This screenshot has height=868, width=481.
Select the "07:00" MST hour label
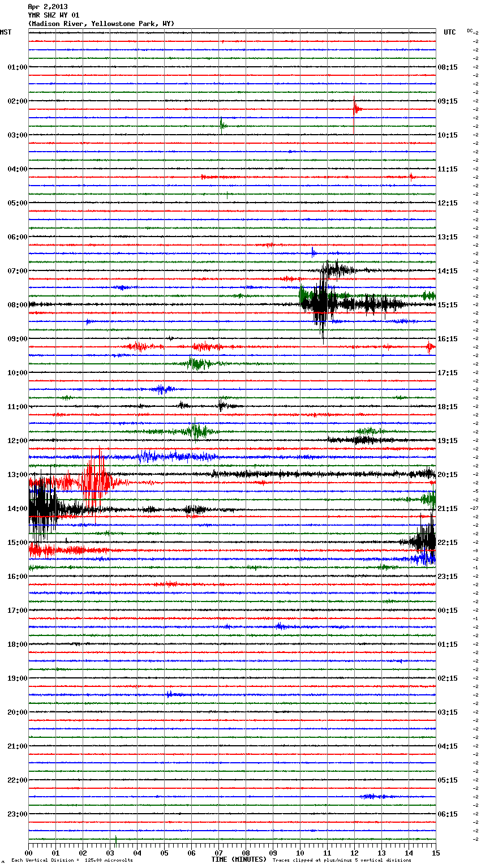(18, 271)
